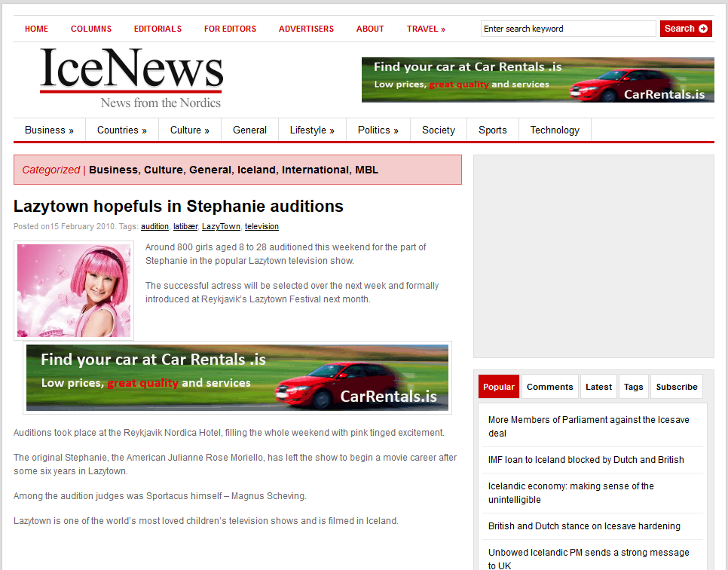Switch to the Comments tab
The height and width of the screenshot is (570, 728).
click(549, 387)
